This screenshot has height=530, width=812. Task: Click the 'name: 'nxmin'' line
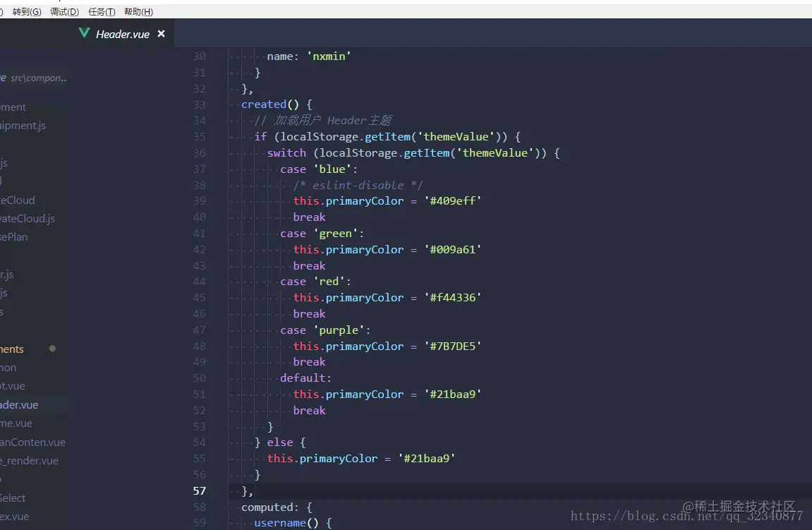pyautogui.click(x=309, y=56)
